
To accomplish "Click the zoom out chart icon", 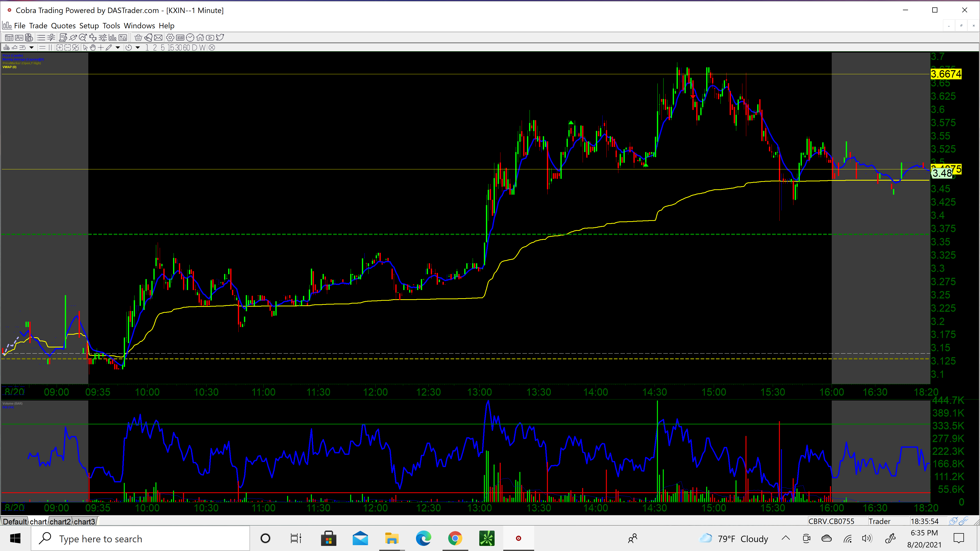I will click(68, 47).
